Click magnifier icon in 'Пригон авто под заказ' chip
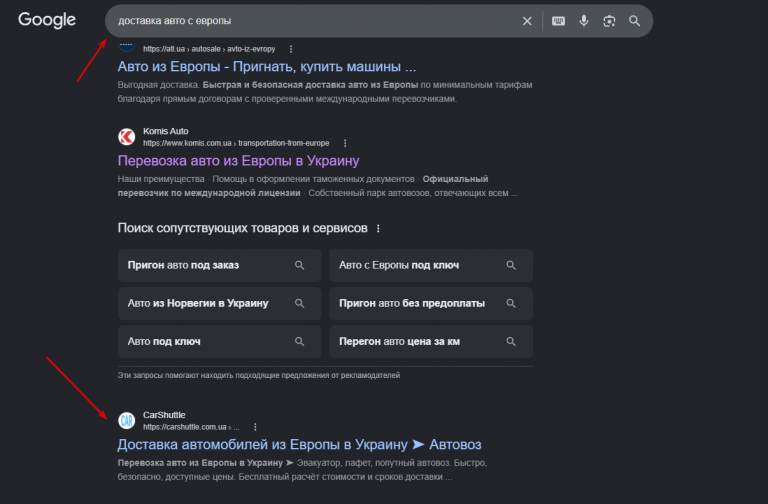768x504 pixels. coord(299,265)
